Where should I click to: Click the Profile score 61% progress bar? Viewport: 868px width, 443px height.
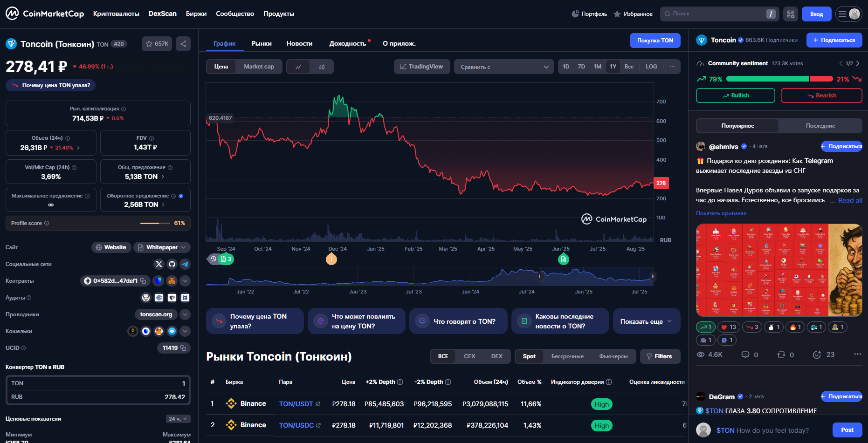point(156,223)
